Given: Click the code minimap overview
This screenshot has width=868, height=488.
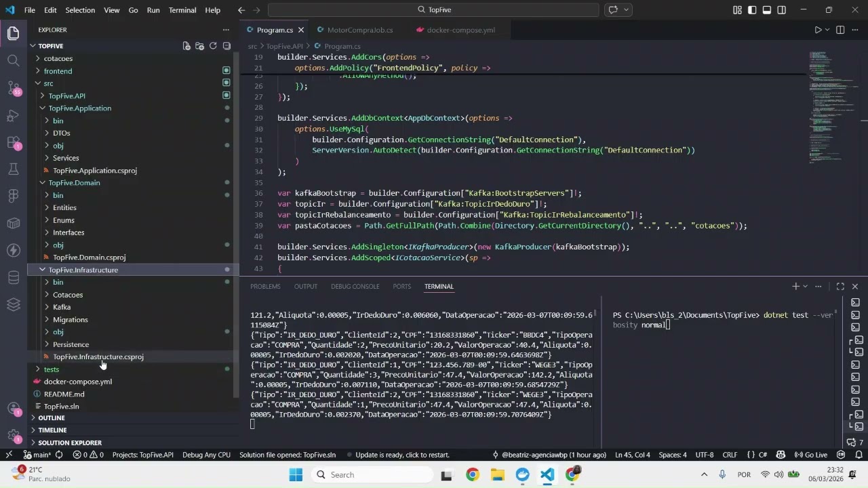Looking at the screenshot, I should 833,108.
